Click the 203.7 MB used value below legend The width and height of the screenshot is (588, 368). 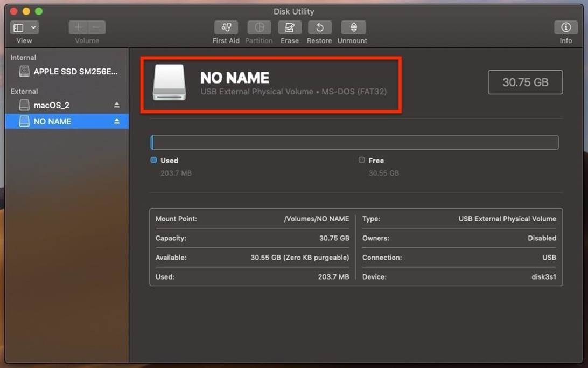click(176, 173)
